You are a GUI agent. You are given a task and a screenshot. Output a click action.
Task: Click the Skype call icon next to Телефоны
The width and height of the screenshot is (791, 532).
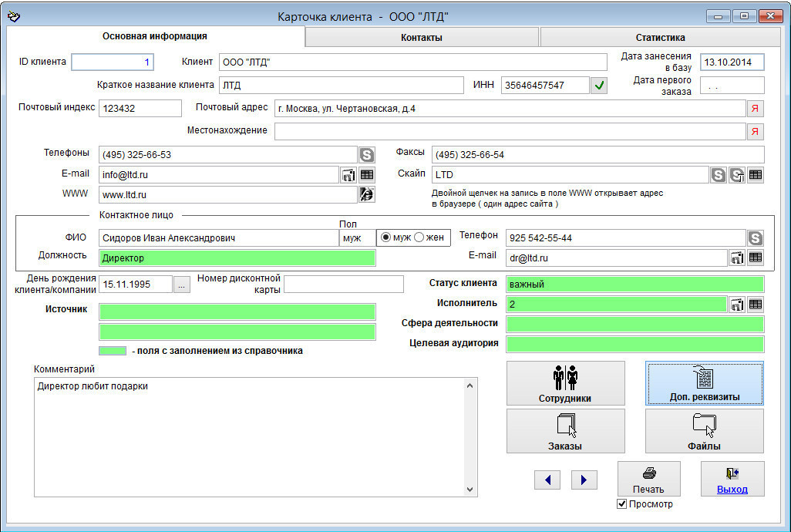click(x=367, y=155)
